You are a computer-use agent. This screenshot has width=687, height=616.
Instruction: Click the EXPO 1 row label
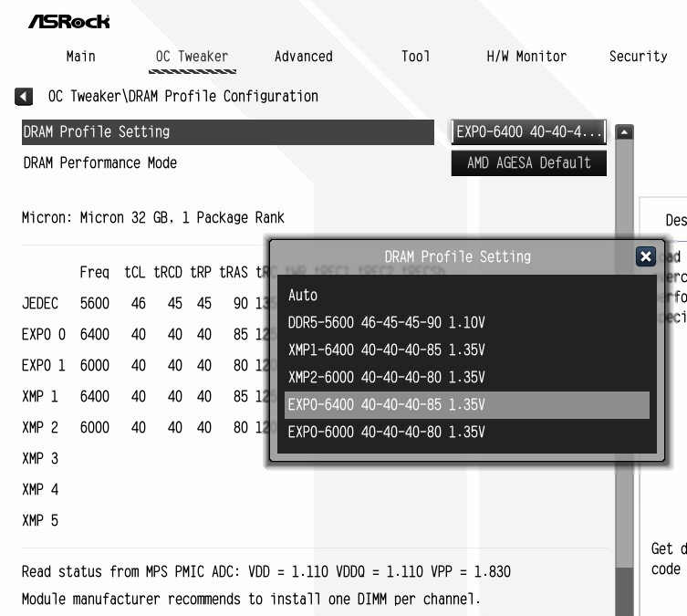click(44, 365)
